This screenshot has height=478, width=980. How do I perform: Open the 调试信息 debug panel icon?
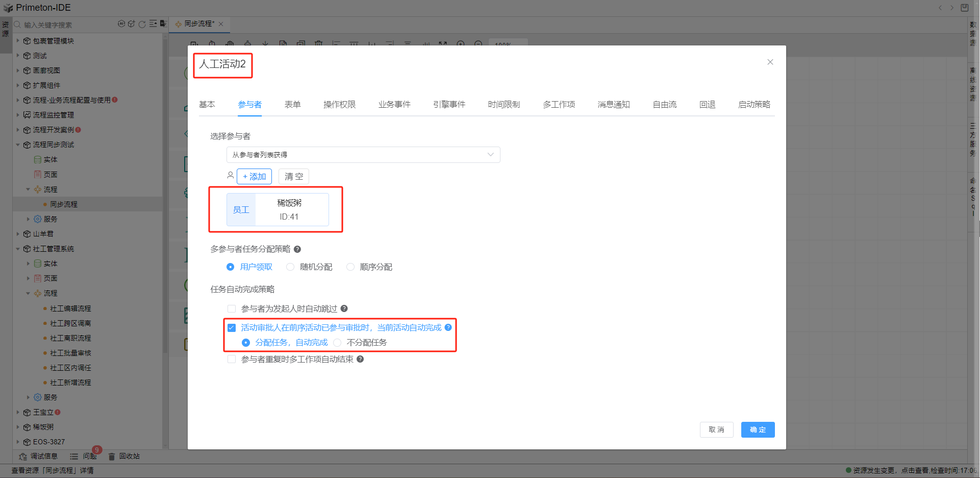(22, 457)
